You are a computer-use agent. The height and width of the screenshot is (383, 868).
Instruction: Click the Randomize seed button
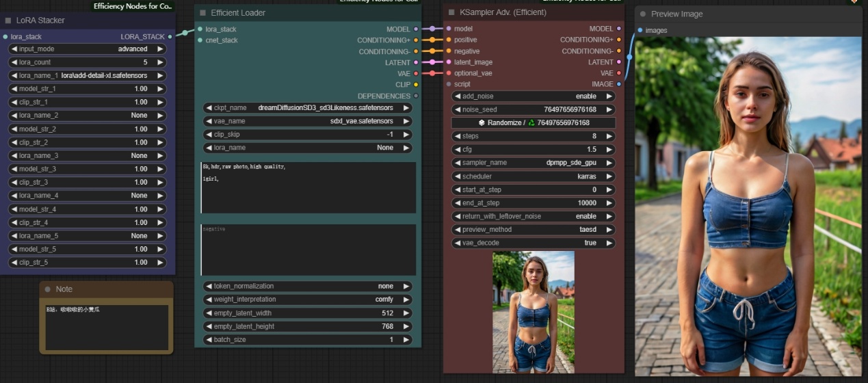pos(533,123)
